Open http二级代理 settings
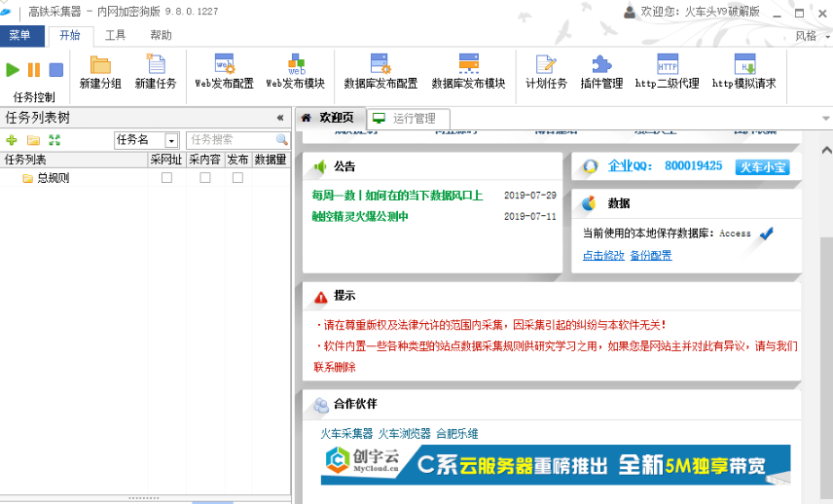 (668, 71)
